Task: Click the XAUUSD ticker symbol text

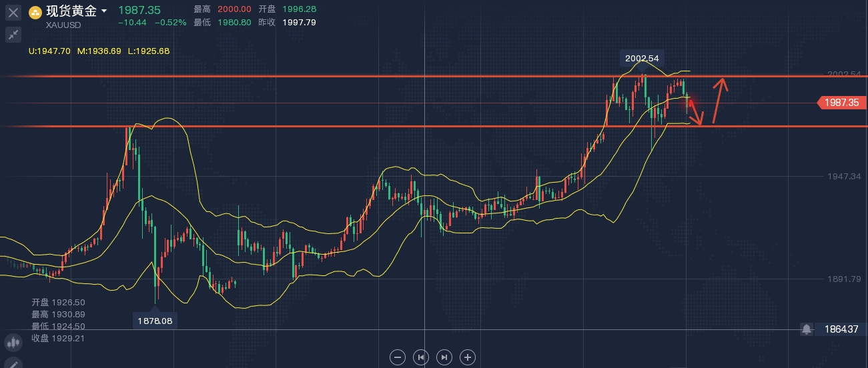Action: [x=64, y=25]
